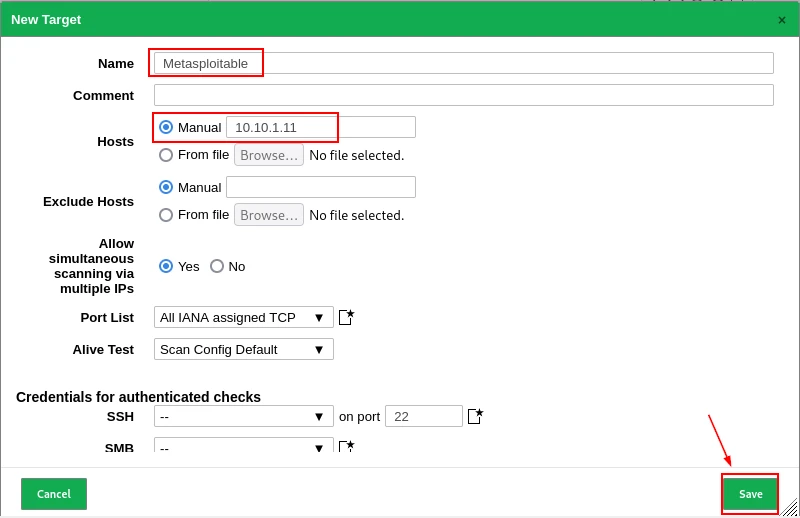Create new SSH credential icon

pyautogui.click(x=475, y=416)
